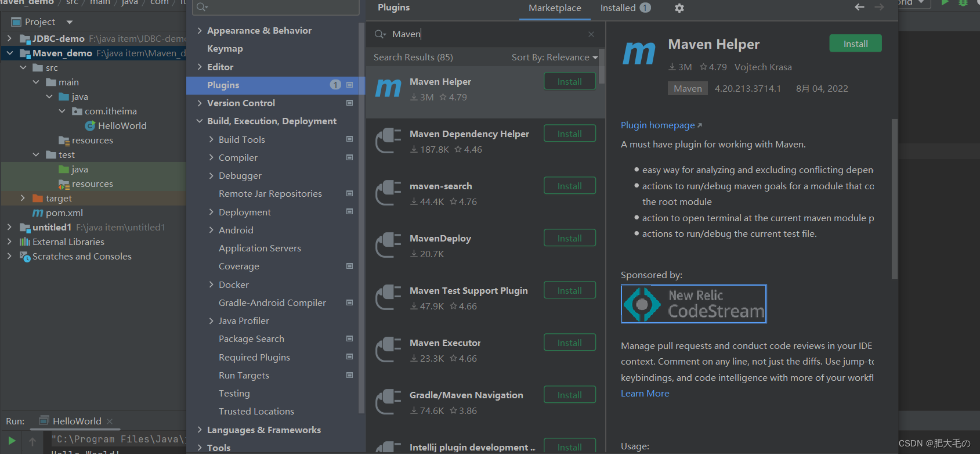
Task: Click the Maven tag label
Action: coord(688,88)
